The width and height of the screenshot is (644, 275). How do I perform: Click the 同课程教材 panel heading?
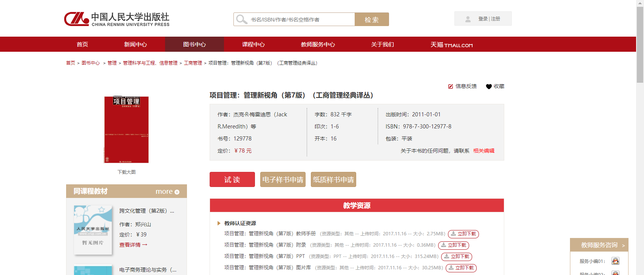(91, 192)
